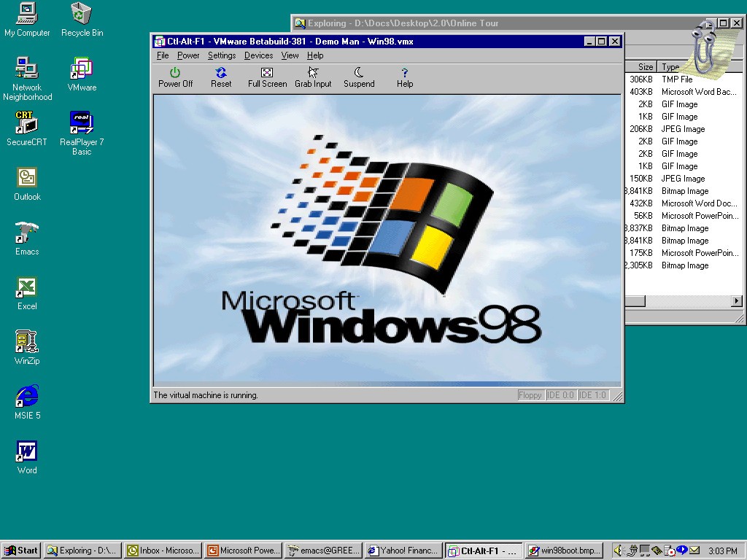The height and width of the screenshot is (560, 747).
Task: Click the Size column header in Explorer
Action: 640,66
